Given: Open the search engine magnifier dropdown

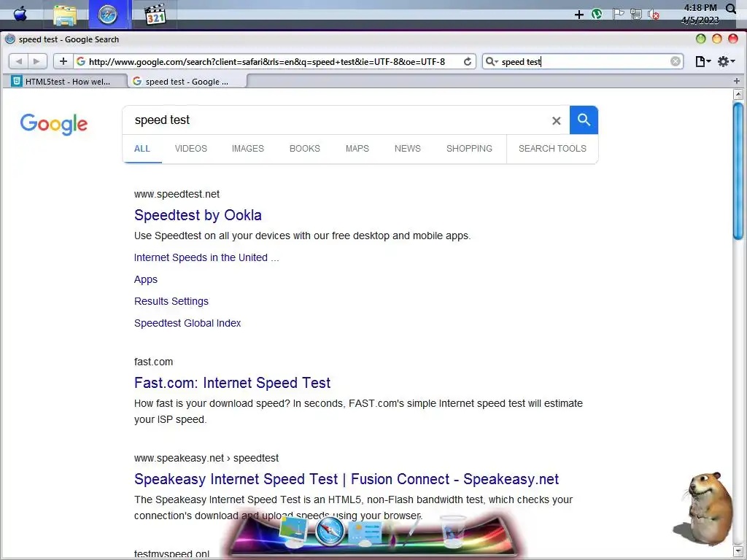Looking at the screenshot, I should (x=491, y=61).
